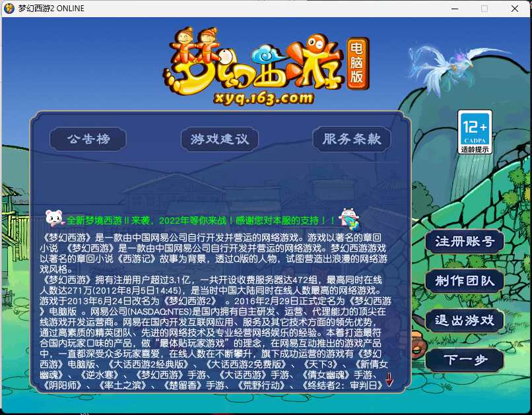Click the xyq.163.com website text

tap(263, 98)
